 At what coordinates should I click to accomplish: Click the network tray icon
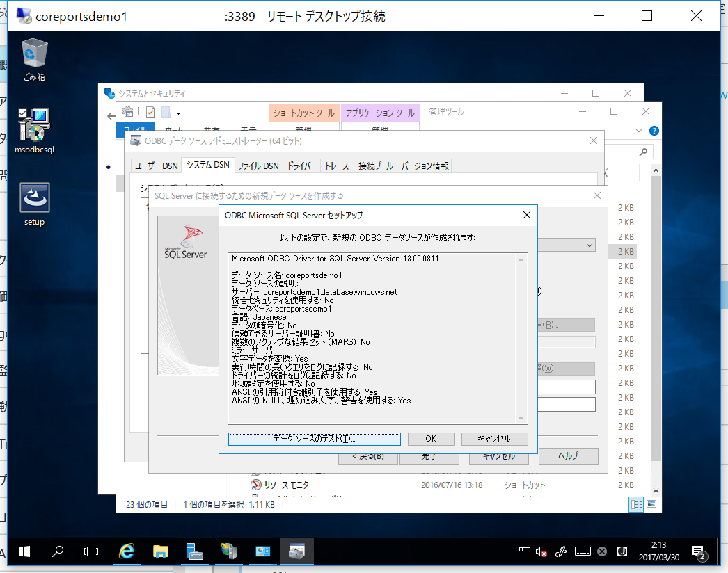(x=524, y=551)
